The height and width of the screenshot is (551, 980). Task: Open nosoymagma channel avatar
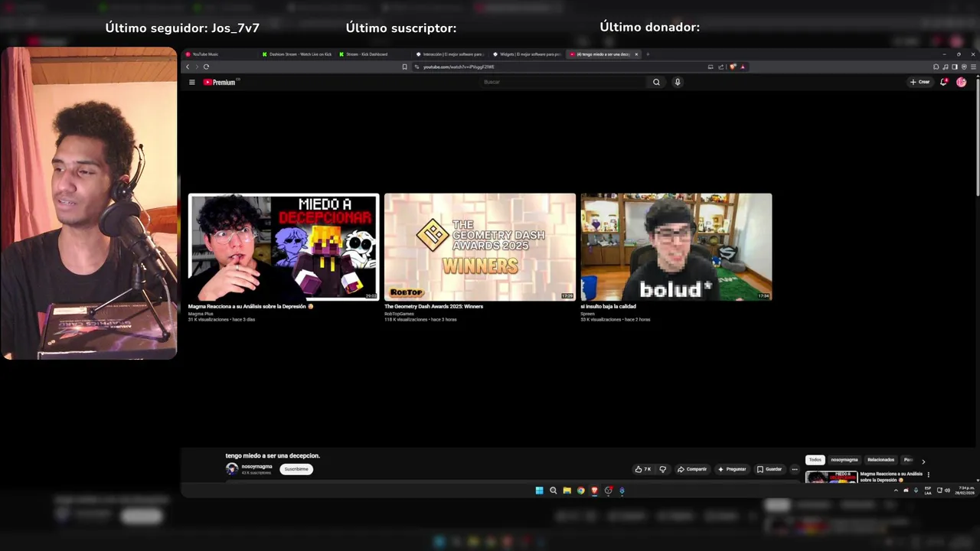click(x=232, y=469)
